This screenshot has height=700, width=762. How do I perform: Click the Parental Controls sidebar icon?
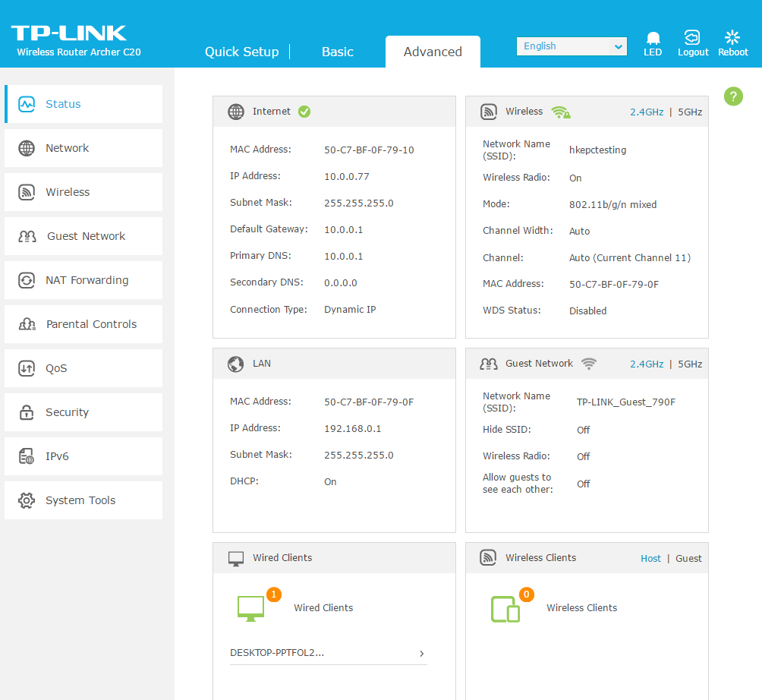click(27, 324)
